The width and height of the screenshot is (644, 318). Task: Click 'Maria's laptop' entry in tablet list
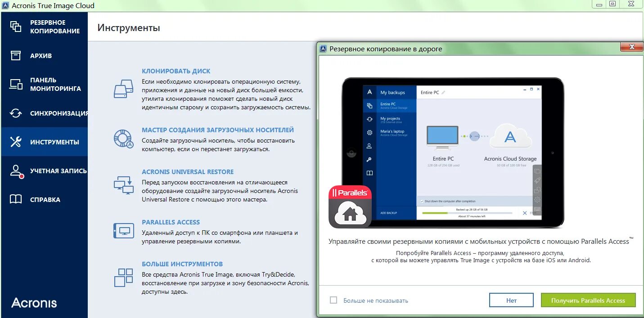(396, 133)
